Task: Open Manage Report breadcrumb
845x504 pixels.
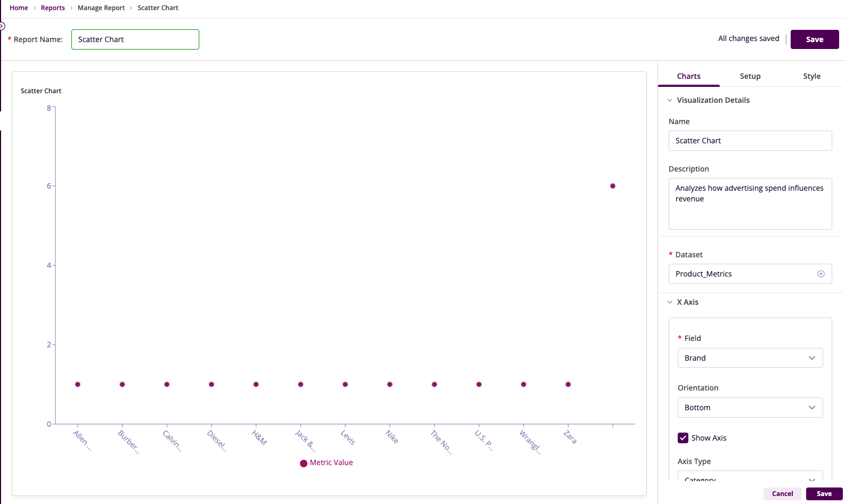Action: pos(101,8)
